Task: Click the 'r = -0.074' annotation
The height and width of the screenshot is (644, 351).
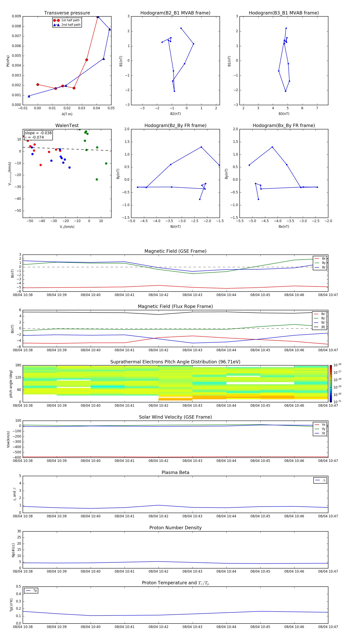Action: click(x=35, y=137)
